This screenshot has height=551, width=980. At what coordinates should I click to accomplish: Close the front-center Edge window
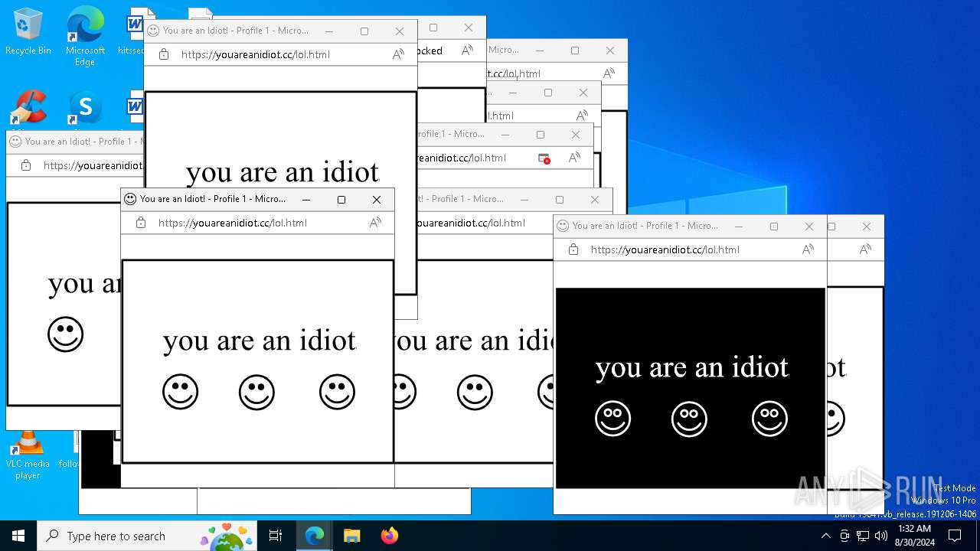[377, 200]
